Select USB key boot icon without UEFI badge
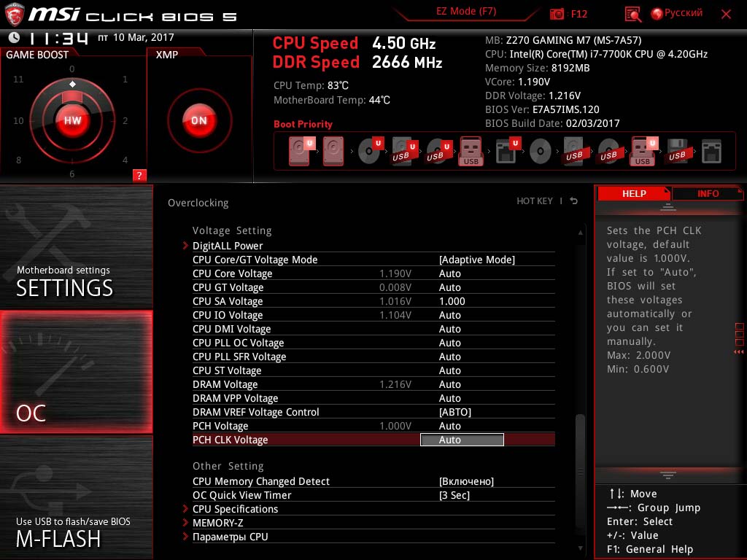The height and width of the screenshot is (560, 747). 471,152
